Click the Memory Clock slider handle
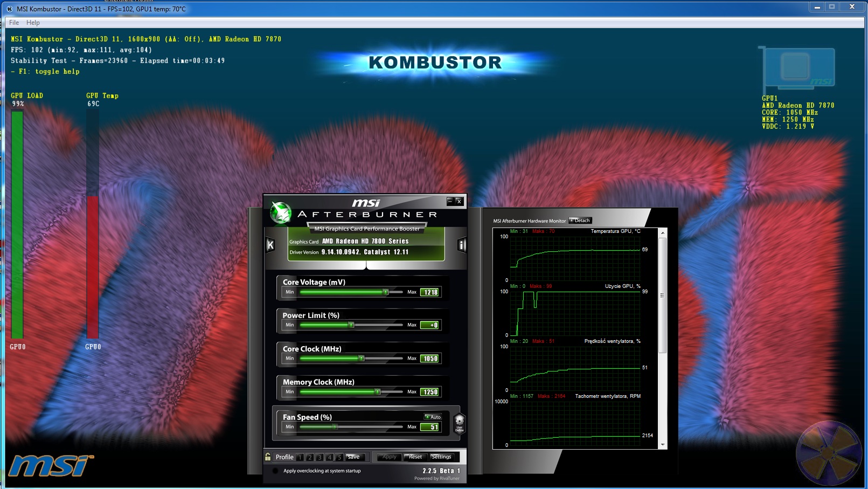The height and width of the screenshot is (489, 868). [x=378, y=391]
